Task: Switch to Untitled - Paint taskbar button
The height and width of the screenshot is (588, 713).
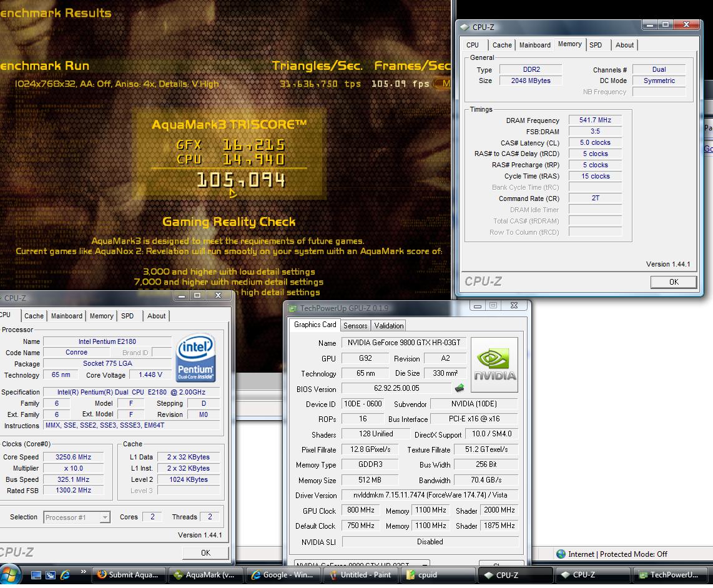Action: click(360, 575)
